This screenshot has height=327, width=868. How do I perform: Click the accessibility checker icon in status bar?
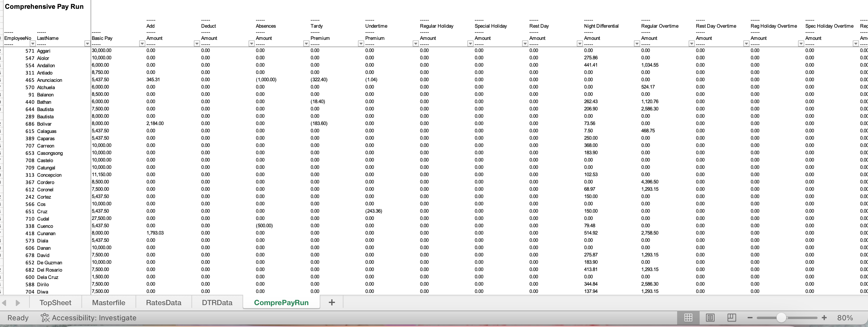(x=45, y=318)
